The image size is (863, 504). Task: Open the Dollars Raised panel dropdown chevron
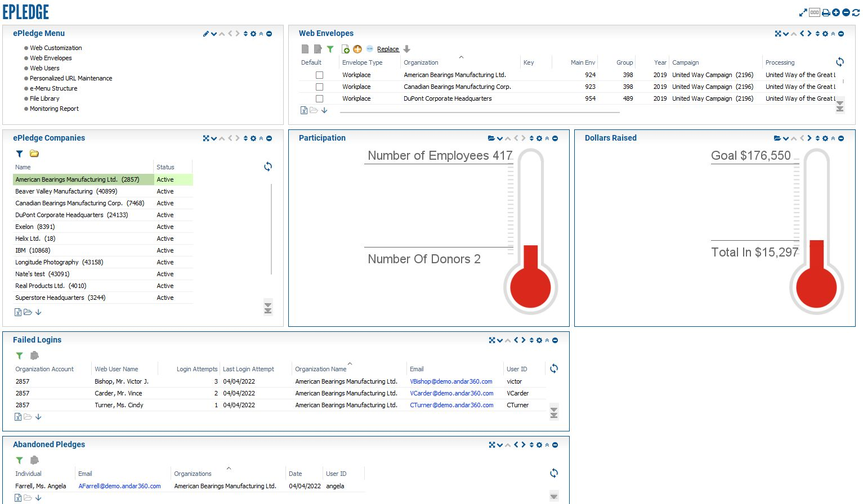click(x=786, y=138)
